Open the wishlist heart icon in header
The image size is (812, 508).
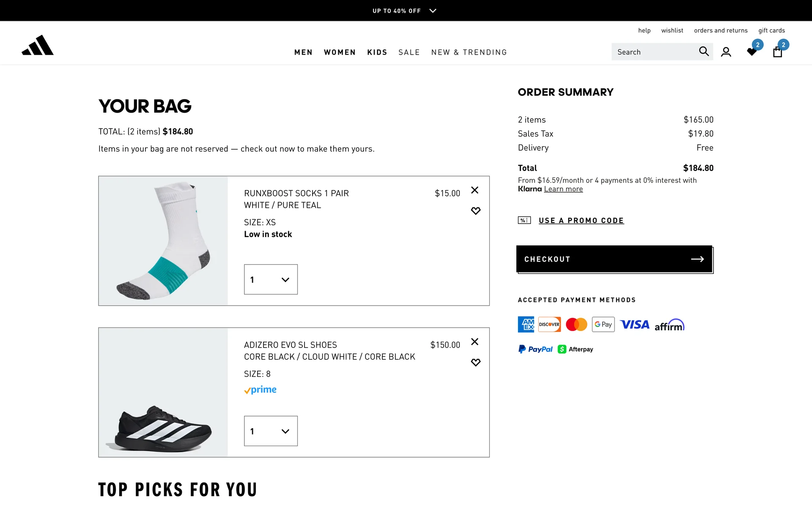[x=752, y=52]
